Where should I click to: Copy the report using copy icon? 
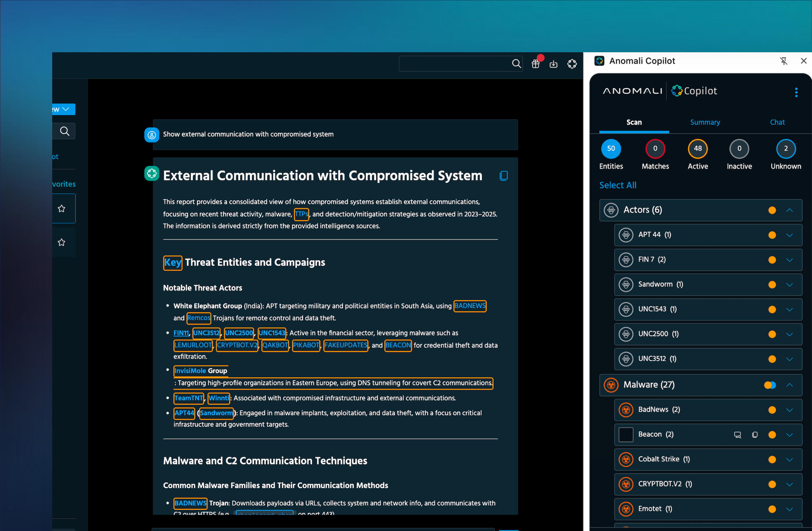pyautogui.click(x=503, y=176)
